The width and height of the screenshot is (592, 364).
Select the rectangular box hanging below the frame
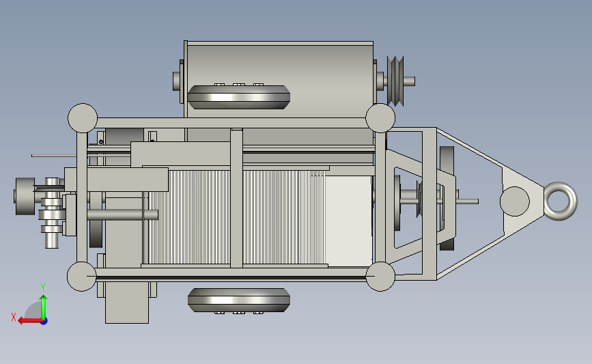pyautogui.click(x=126, y=303)
